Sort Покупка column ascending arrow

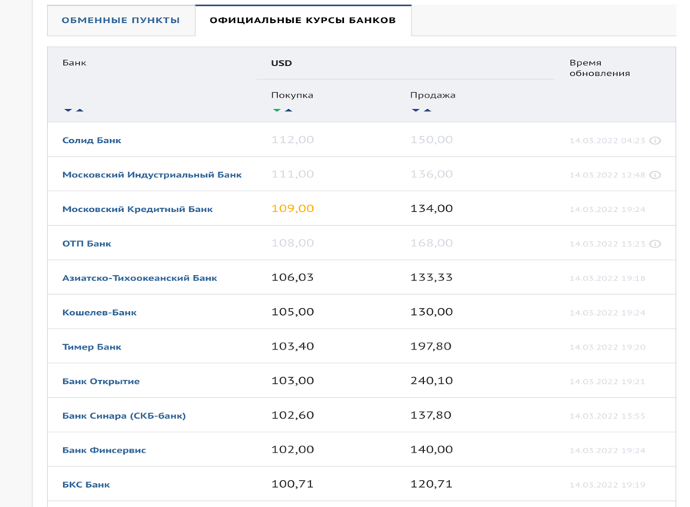coord(289,111)
